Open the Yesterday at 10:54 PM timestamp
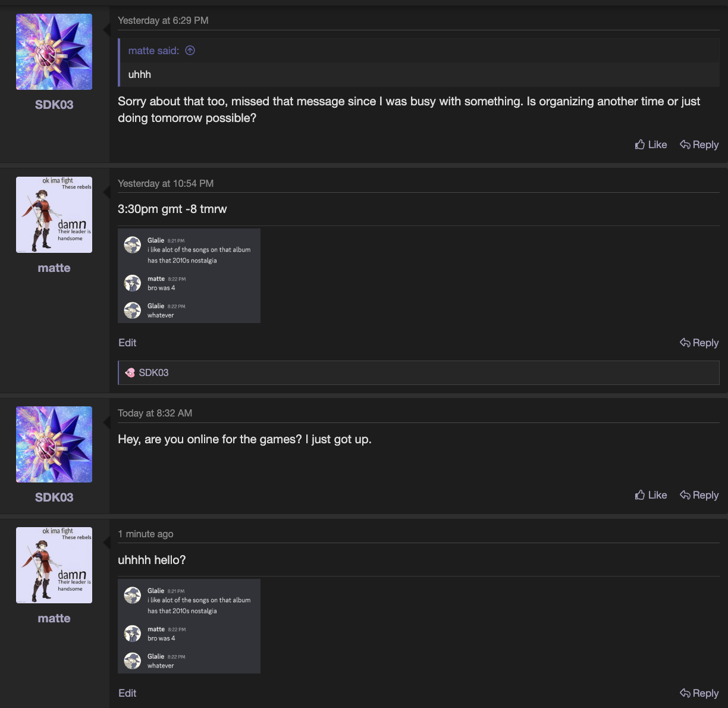Screen dimensions: 728x708 tap(165, 183)
